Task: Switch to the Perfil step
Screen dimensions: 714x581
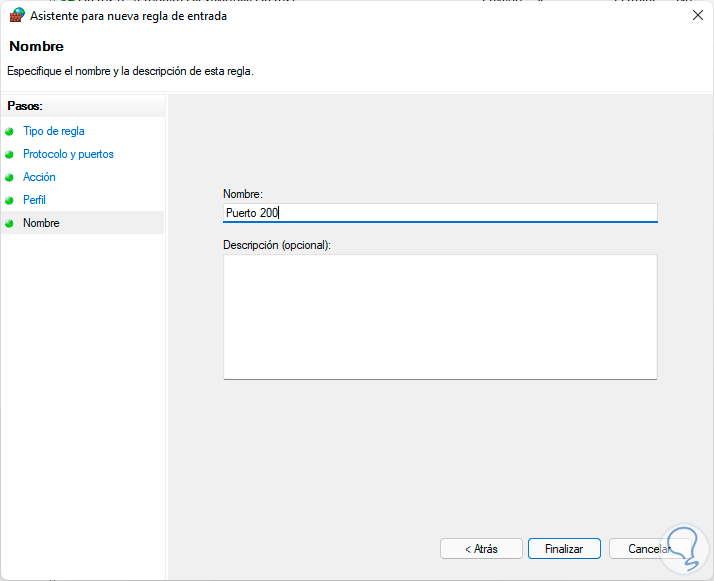Action: pyautogui.click(x=35, y=200)
